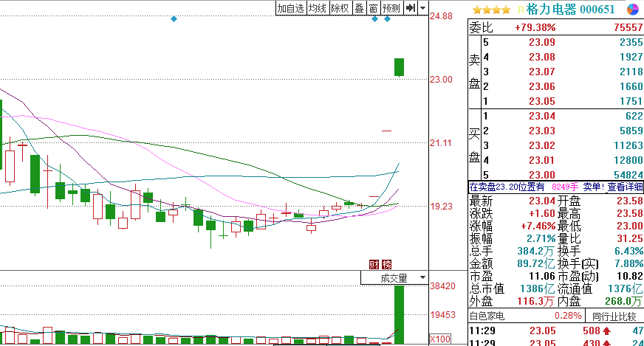Toggle the 均线 moving average display
Image resolution: width=644 pixels, height=346 pixels.
(x=318, y=8)
